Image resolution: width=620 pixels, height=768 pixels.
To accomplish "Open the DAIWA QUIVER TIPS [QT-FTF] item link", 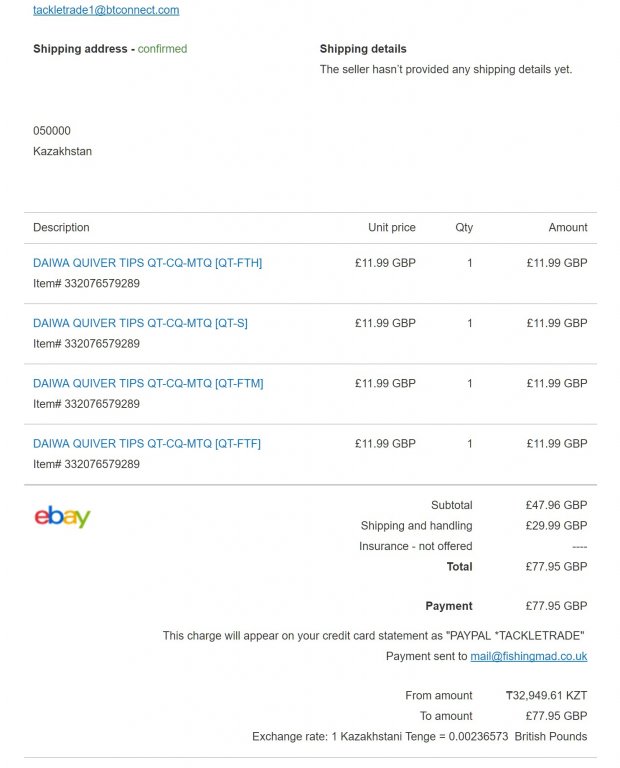I will pyautogui.click(x=146, y=443).
